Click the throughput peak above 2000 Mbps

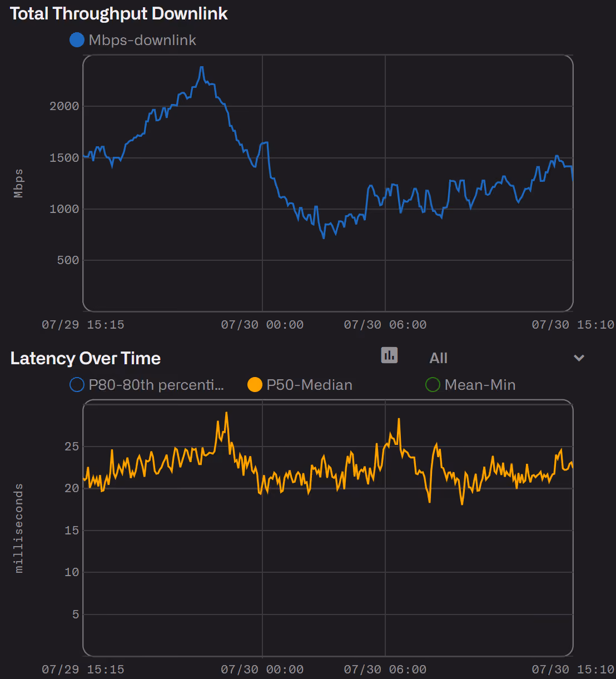pyautogui.click(x=202, y=67)
